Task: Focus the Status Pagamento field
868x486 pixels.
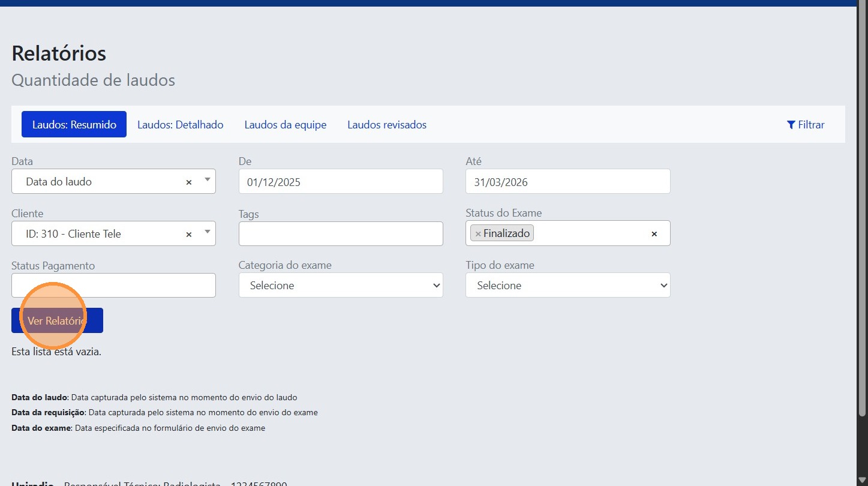Action: [x=113, y=286]
